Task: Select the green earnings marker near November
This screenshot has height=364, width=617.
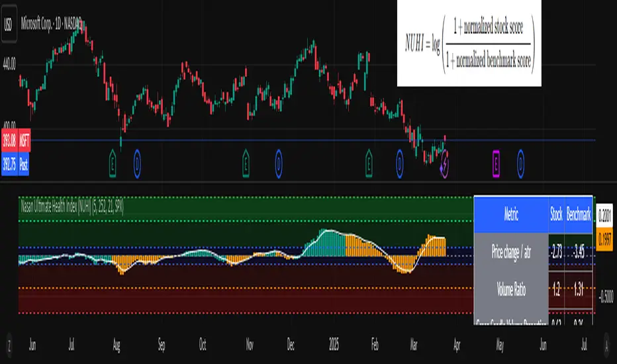Action: 246,163
